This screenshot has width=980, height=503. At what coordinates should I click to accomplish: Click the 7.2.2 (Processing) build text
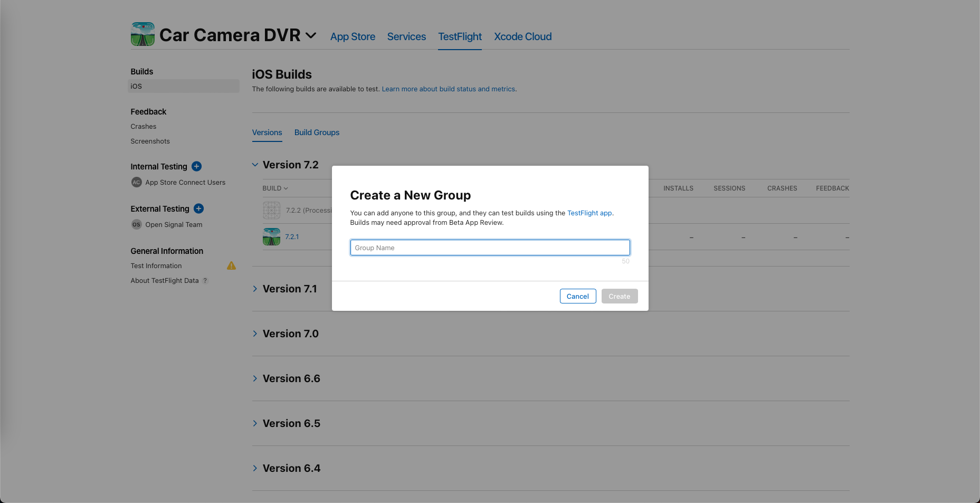(x=309, y=211)
